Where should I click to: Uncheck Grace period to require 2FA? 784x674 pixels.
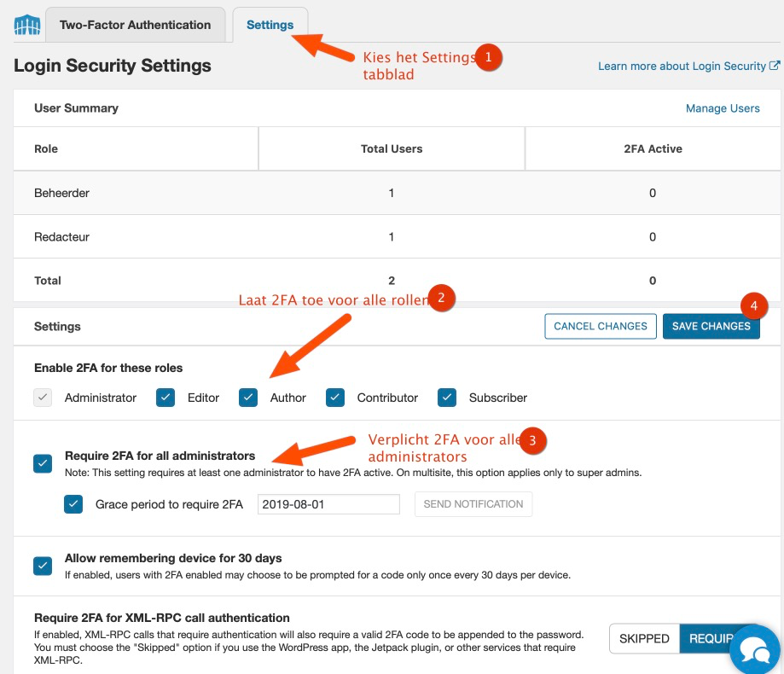pyautogui.click(x=73, y=504)
